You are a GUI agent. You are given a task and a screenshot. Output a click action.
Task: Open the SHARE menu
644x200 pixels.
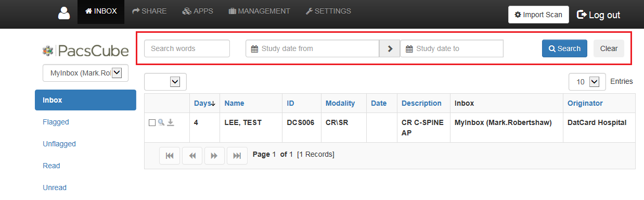[x=149, y=11]
